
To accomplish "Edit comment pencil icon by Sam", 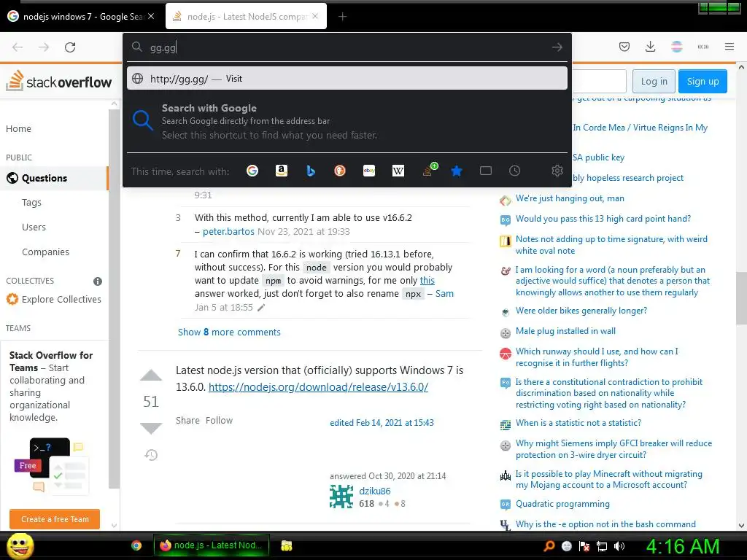I will 261,308.
